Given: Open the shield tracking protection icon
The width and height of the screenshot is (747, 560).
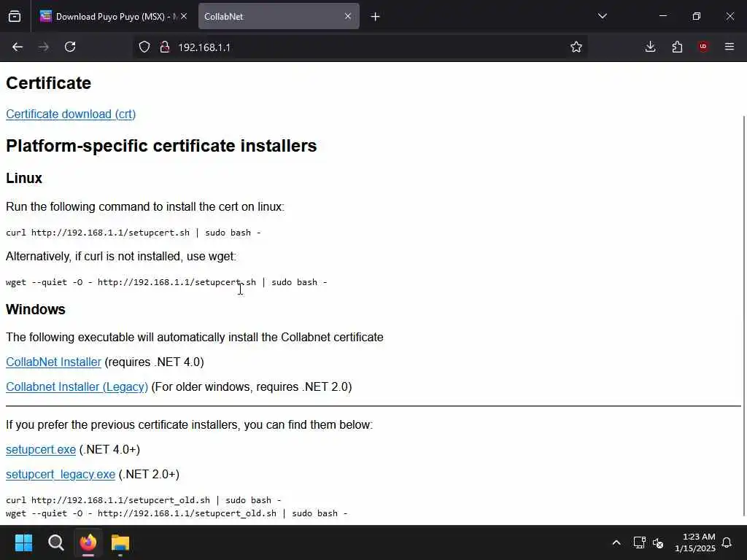Looking at the screenshot, I should pyautogui.click(x=144, y=47).
